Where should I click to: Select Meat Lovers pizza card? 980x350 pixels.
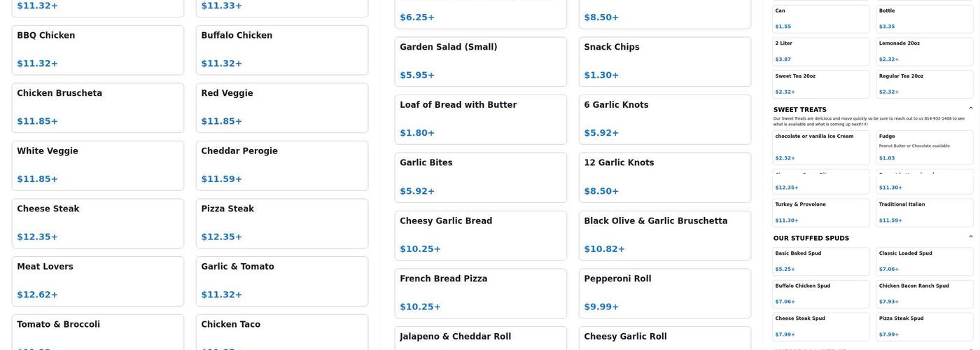[97, 281]
